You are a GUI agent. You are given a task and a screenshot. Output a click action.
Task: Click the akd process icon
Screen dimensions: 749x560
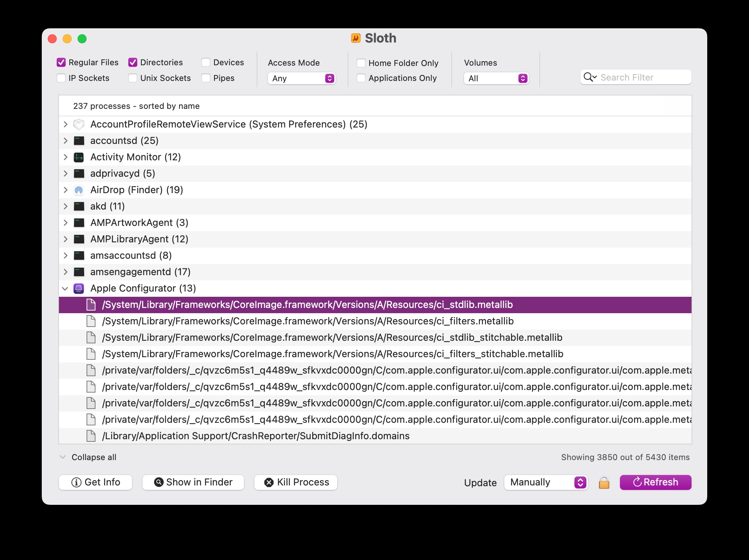point(79,206)
